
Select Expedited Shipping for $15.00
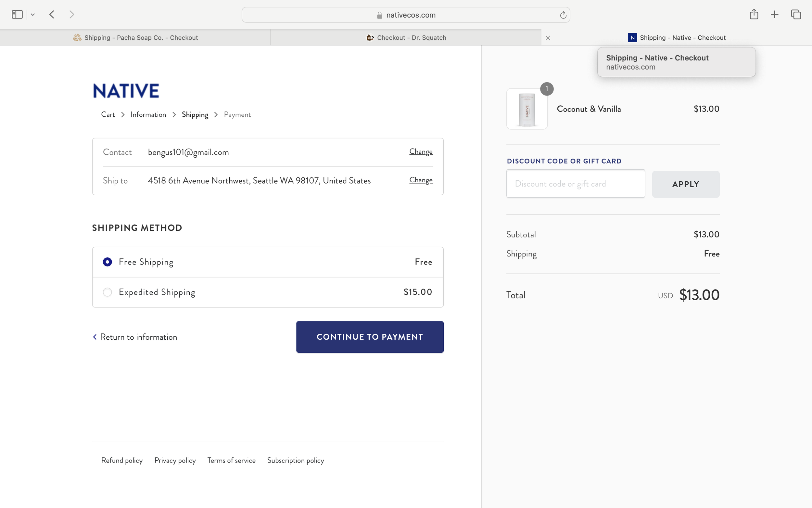[157, 292]
